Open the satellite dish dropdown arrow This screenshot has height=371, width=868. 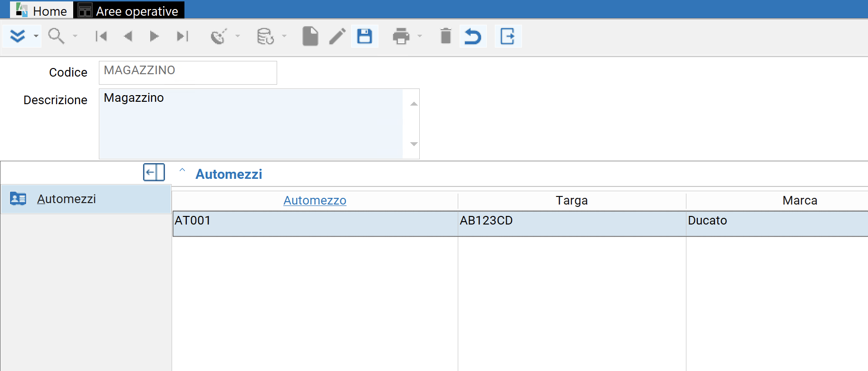pyautogui.click(x=238, y=36)
